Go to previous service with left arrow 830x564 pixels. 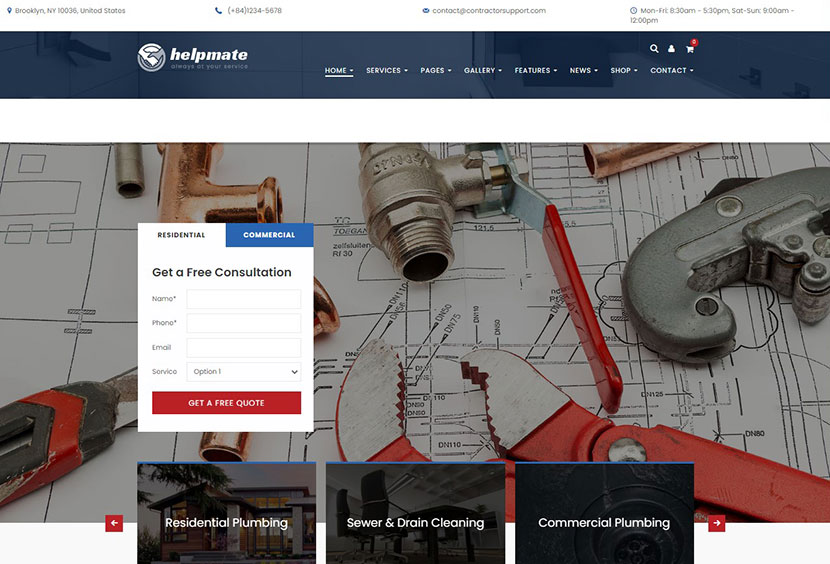coord(114,523)
